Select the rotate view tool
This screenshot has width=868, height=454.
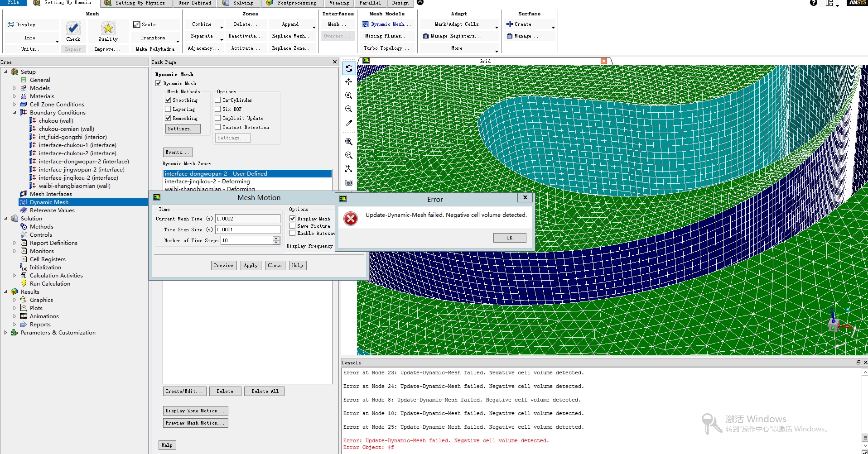click(x=348, y=68)
